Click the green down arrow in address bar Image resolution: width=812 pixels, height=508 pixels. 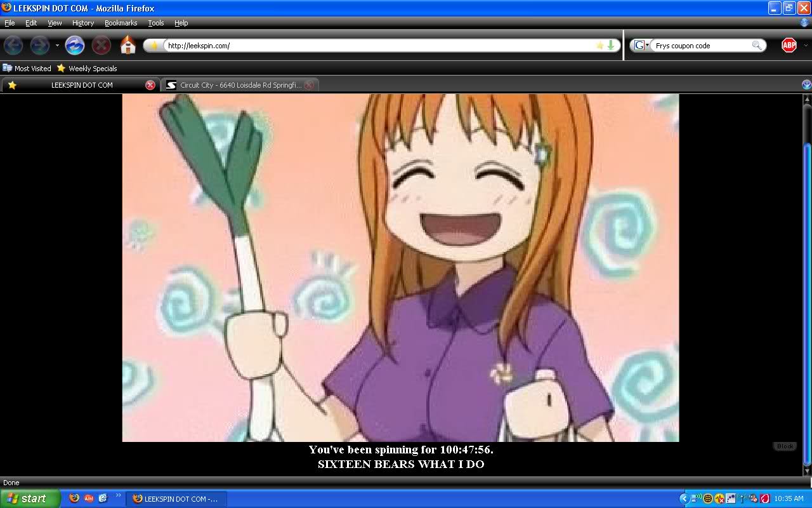611,46
